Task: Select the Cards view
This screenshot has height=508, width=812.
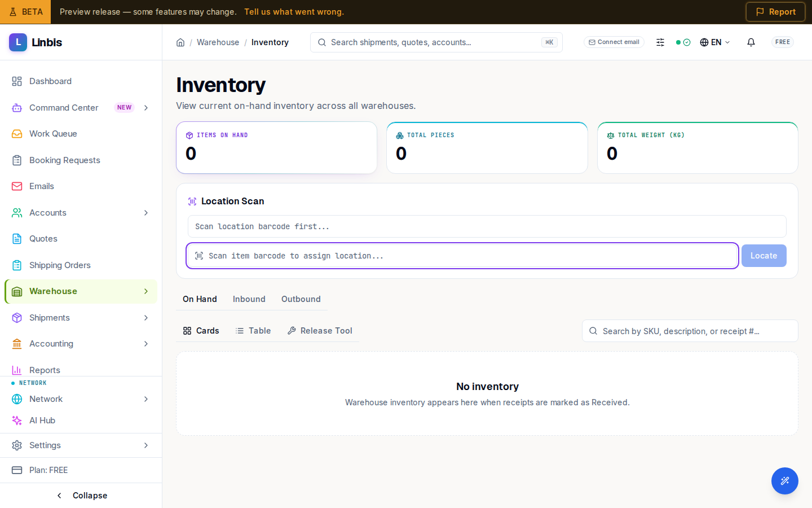Action: [201, 331]
